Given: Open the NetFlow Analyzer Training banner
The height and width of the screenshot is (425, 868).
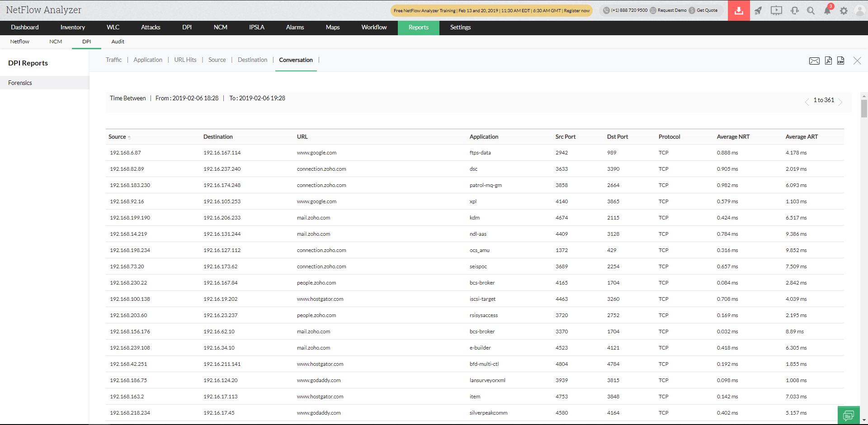Looking at the screenshot, I should click(491, 10).
